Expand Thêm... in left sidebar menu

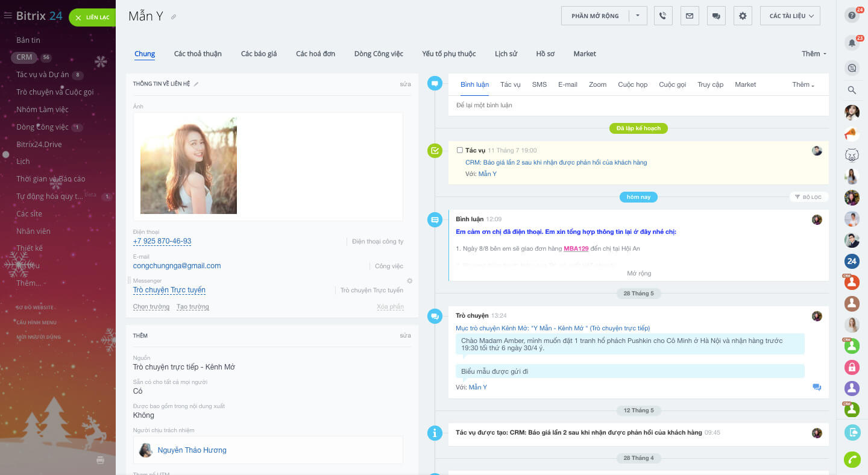point(29,283)
